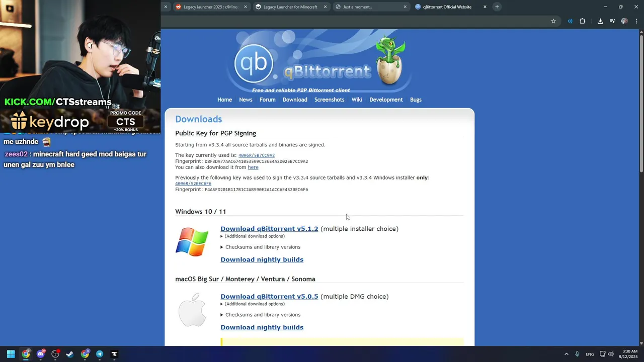Image resolution: width=644 pixels, height=362 pixels.
Task: Expand macOS Additional download options
Action: [253, 304]
